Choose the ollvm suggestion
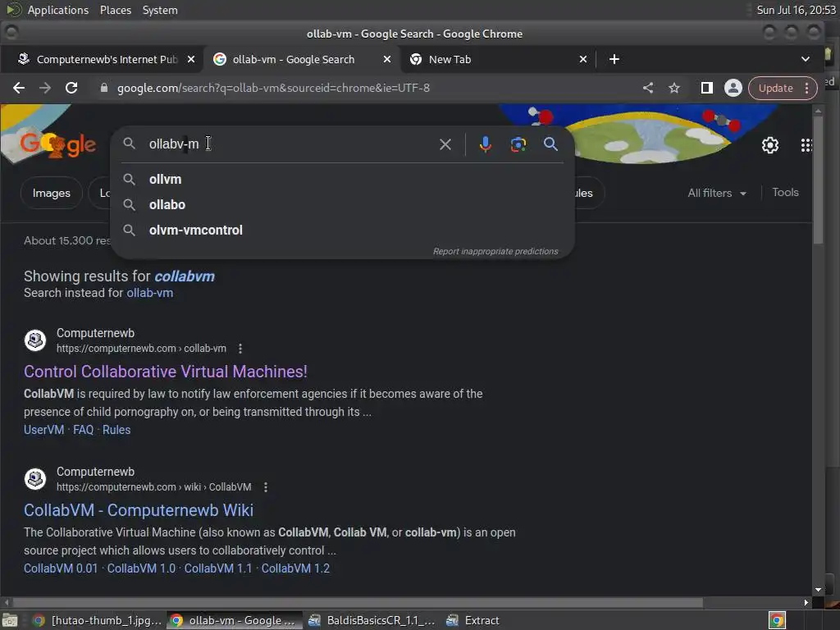The width and height of the screenshot is (840, 630). coord(342,179)
